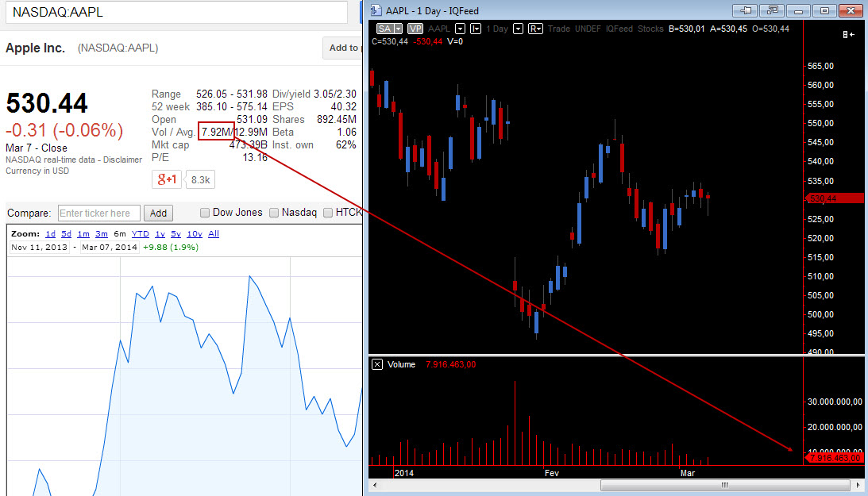Click Add button next to compare field
This screenshot has height=496, width=868.
pos(158,213)
